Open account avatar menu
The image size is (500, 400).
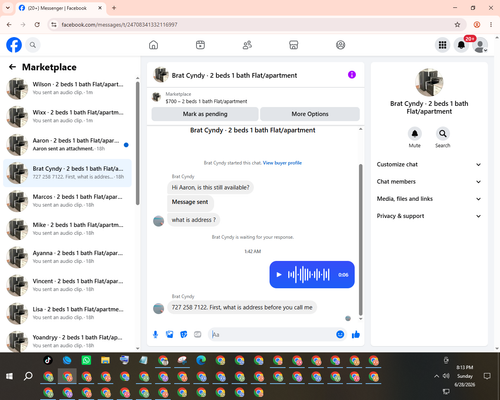[x=480, y=45]
